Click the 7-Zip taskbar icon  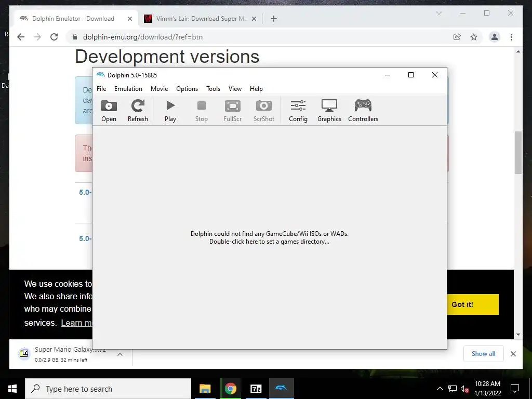click(x=256, y=389)
